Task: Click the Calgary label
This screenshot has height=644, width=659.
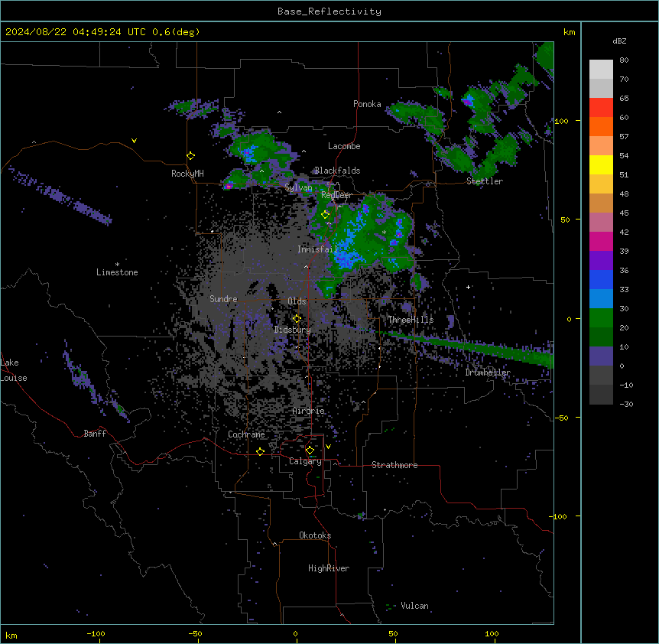Action: click(x=306, y=461)
